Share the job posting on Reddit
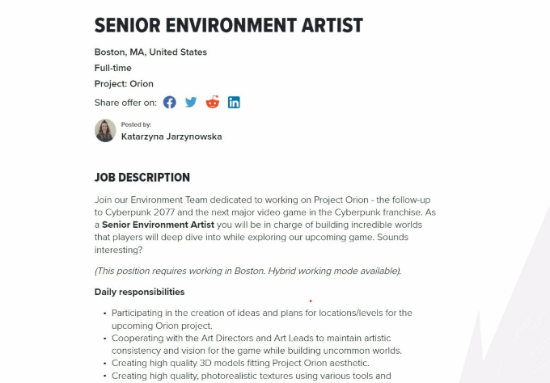The image size is (550, 383). point(213,102)
